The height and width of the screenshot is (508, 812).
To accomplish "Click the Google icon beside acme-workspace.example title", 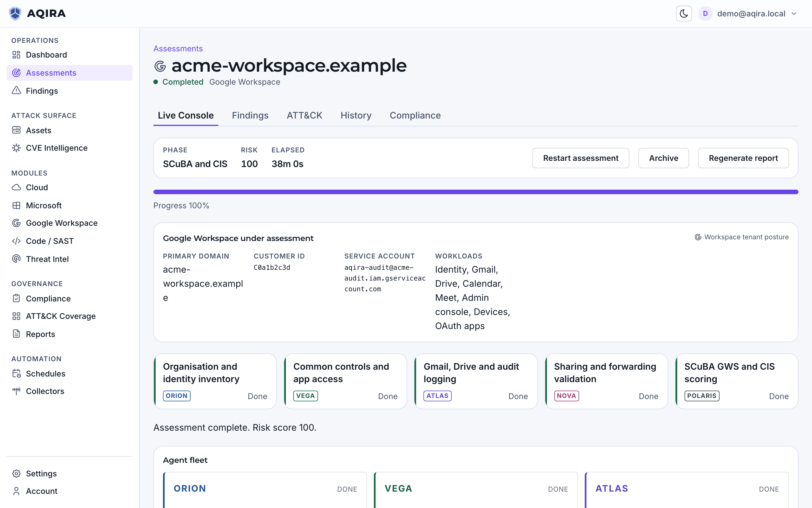I will (x=160, y=66).
